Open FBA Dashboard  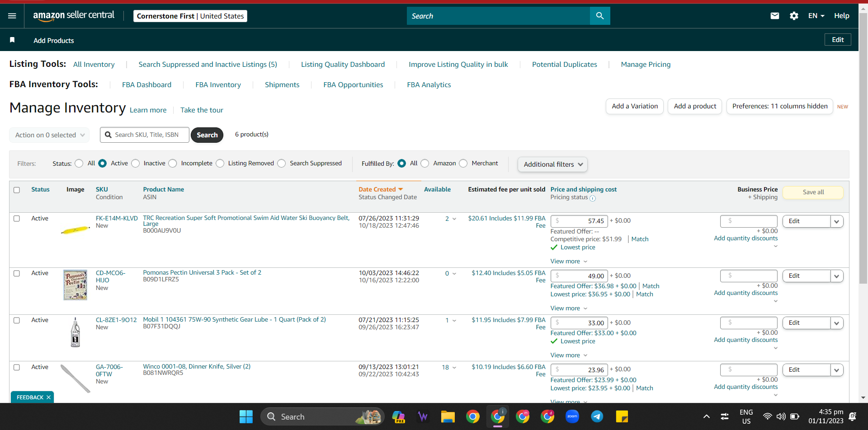coord(147,85)
